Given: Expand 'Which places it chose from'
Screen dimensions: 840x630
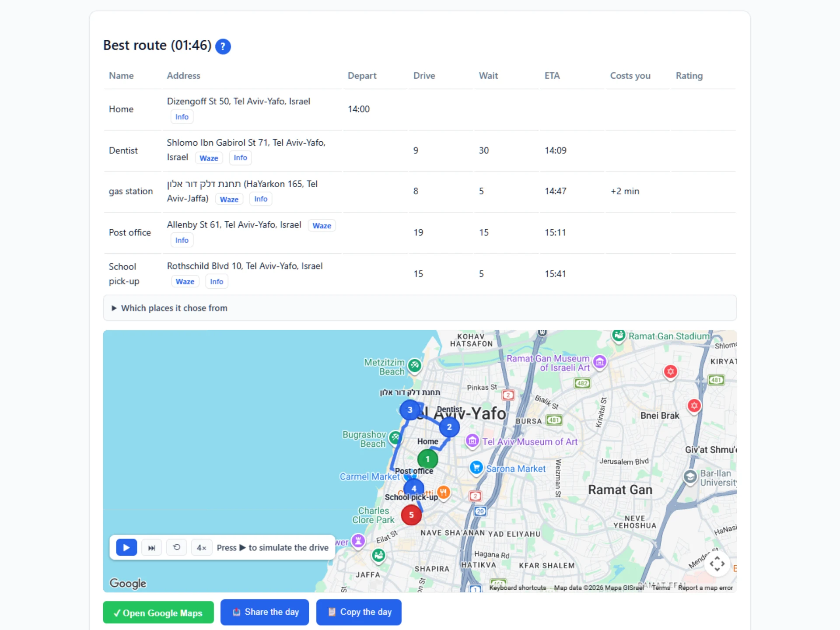Looking at the screenshot, I should [420, 308].
